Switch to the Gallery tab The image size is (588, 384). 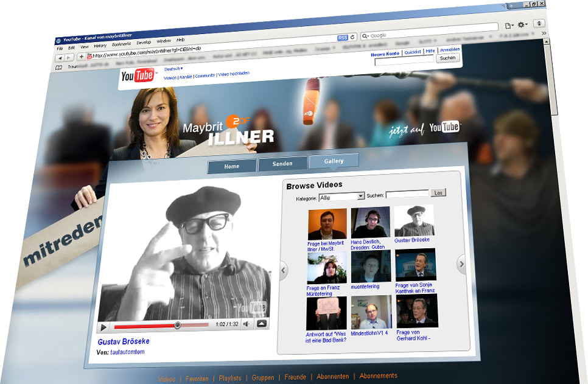334,161
